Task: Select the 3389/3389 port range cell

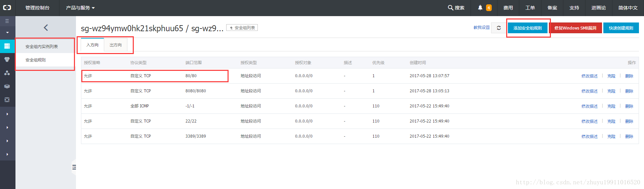Action: (196, 136)
